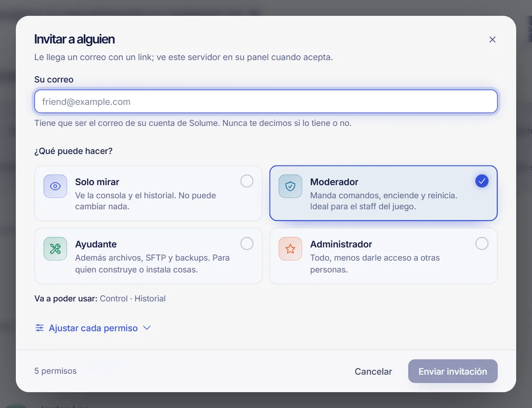
Task: Select the Administrador radio button
Action: point(482,243)
